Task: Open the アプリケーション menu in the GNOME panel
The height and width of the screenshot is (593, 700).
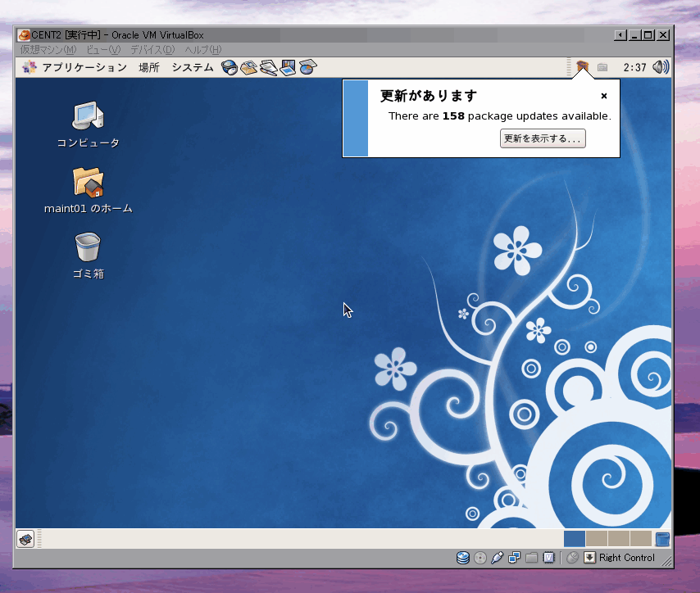Action: point(84,67)
